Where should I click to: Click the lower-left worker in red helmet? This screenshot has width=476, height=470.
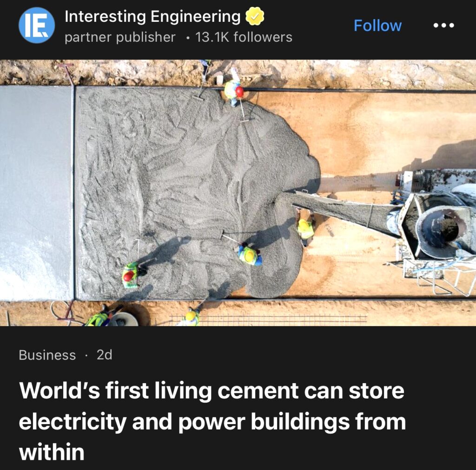(132, 275)
